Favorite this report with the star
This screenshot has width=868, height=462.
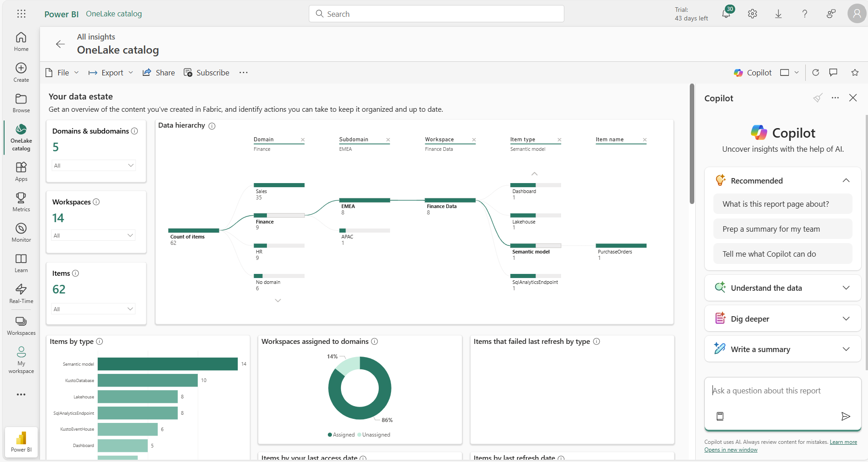click(x=855, y=73)
